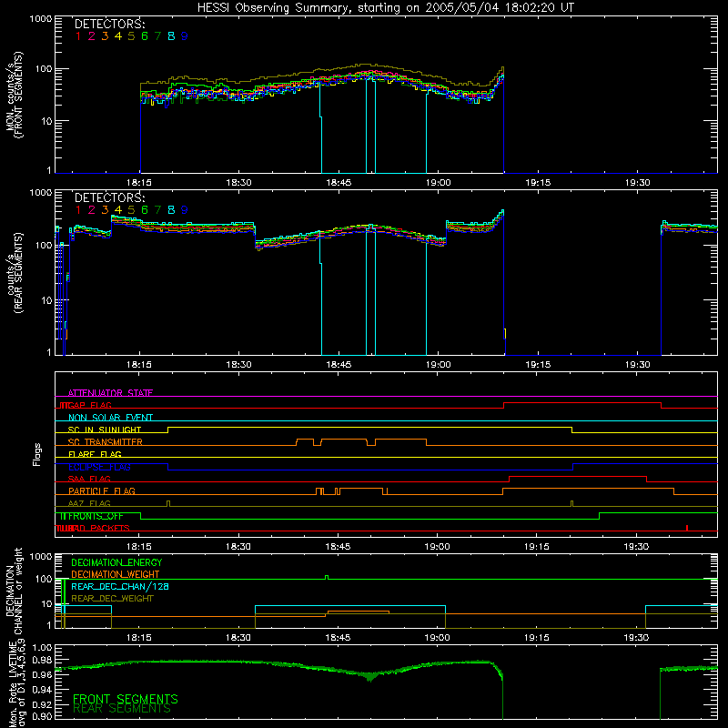Click the SC_IN_SUNLIGHT flag label

pyautogui.click(x=105, y=430)
